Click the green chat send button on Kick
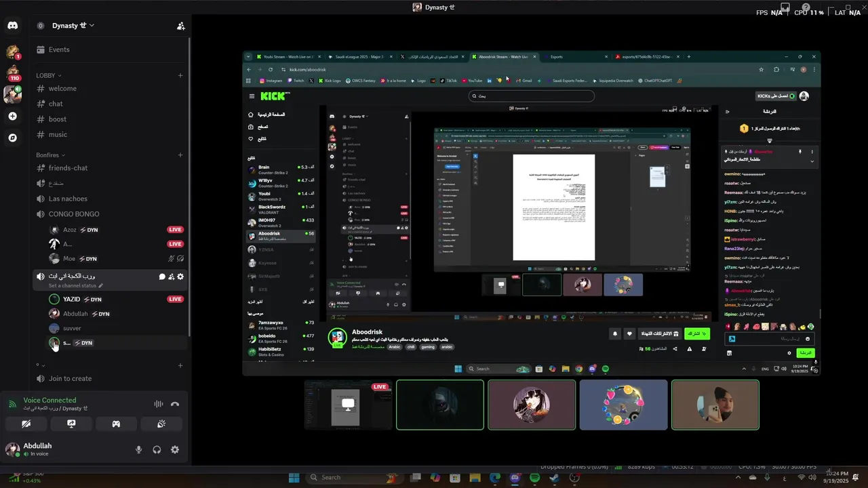Image resolution: width=868 pixels, height=488 pixels. [805, 352]
